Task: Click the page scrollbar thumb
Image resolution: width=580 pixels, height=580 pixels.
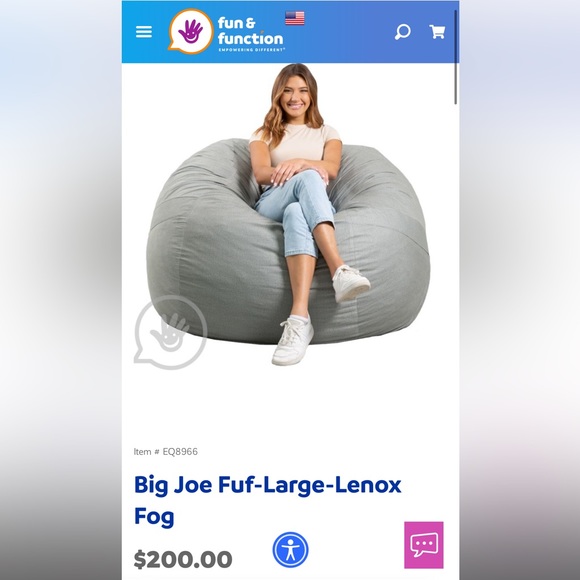Action: tap(456, 57)
